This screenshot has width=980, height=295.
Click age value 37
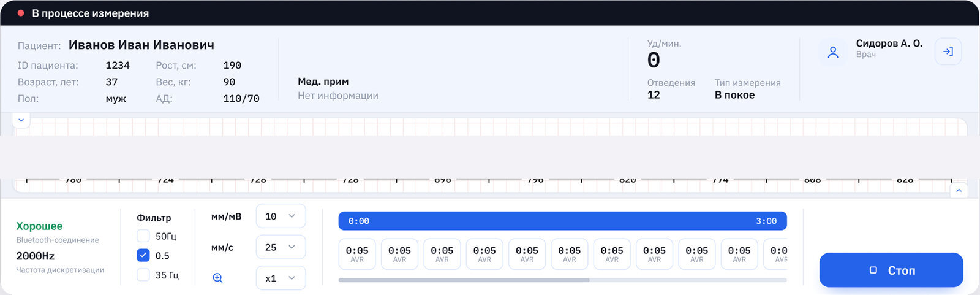111,82
